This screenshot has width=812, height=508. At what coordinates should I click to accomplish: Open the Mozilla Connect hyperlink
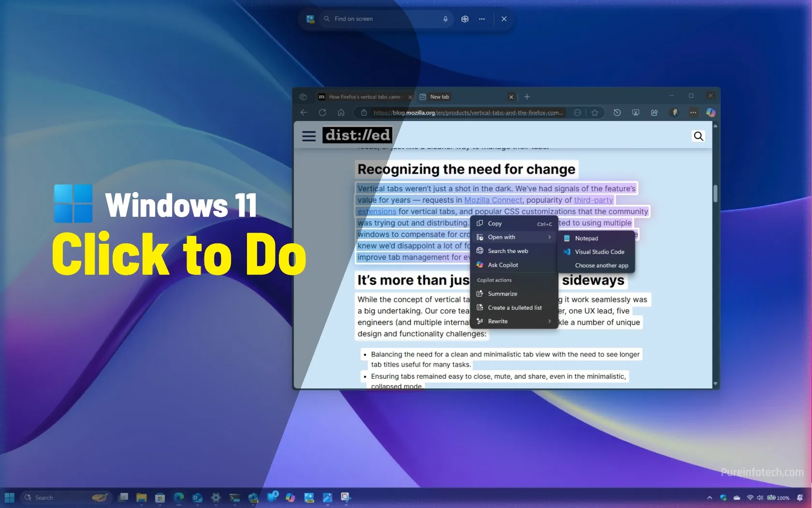tap(493, 200)
